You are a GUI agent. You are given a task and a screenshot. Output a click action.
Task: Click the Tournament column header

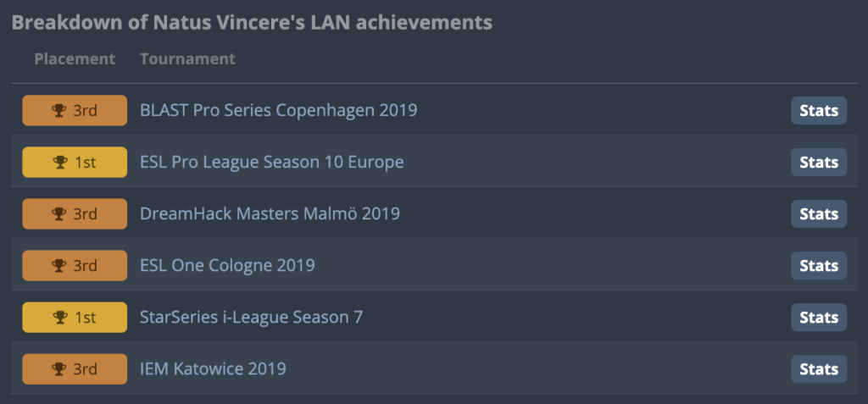(x=187, y=58)
